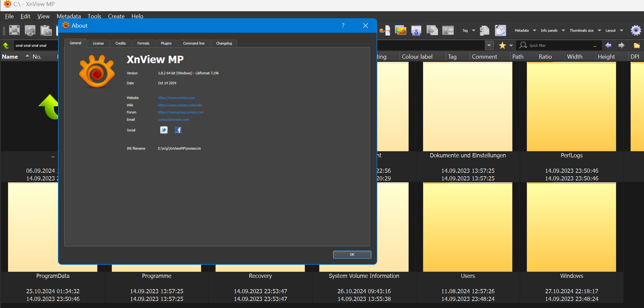Click the picture-with-eye view icon
The width and height of the screenshot is (644, 308).
point(30,30)
